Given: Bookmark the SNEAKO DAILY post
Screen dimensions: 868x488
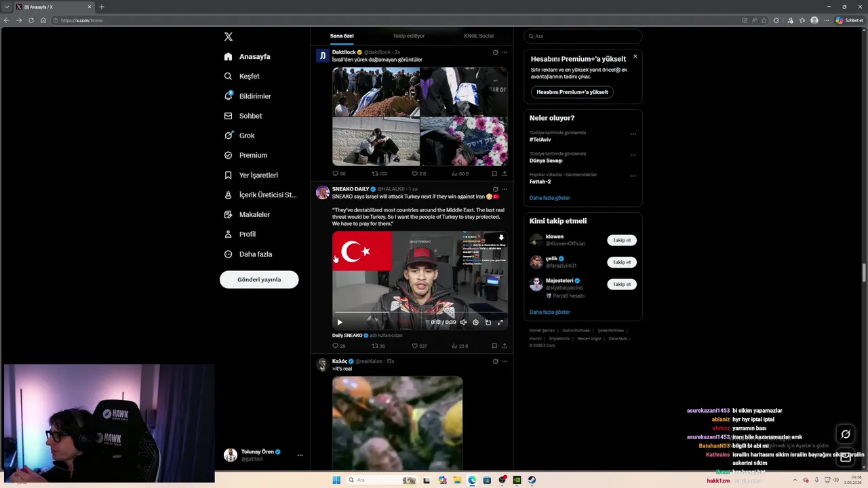Looking at the screenshot, I should coord(494,346).
